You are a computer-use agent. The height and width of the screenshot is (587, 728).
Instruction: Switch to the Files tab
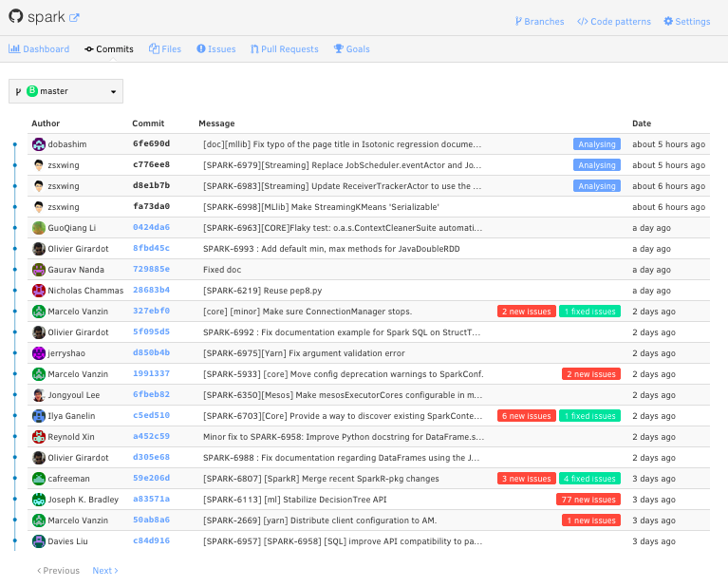165,48
